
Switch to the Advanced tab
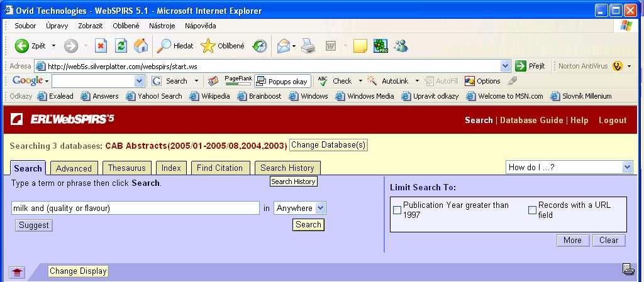click(74, 168)
